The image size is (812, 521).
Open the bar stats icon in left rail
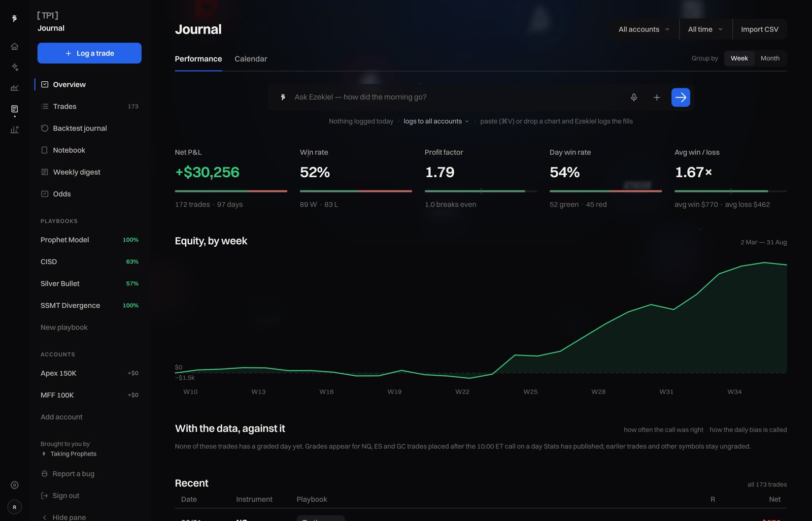coord(15,130)
